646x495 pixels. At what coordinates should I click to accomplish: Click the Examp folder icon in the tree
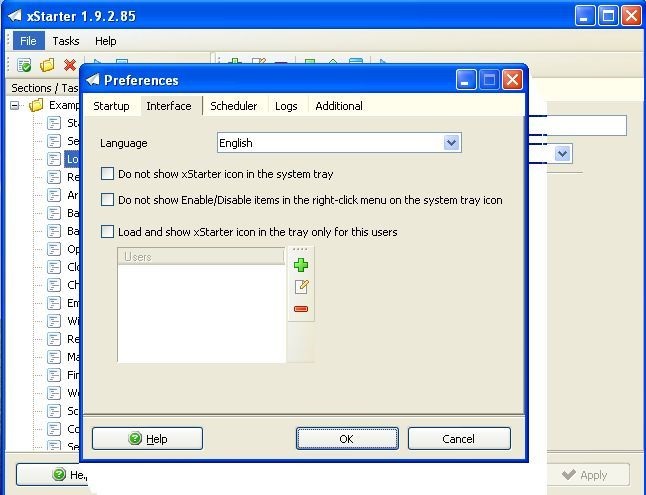(x=36, y=106)
